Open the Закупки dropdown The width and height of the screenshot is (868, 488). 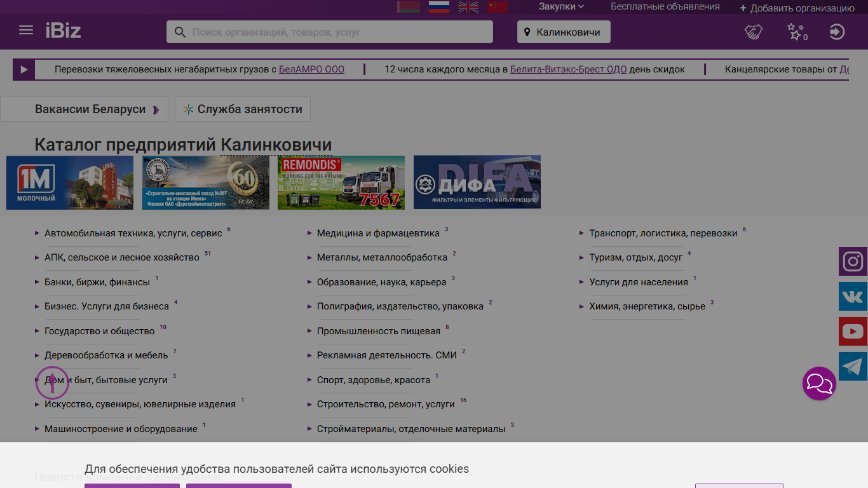tap(561, 6)
